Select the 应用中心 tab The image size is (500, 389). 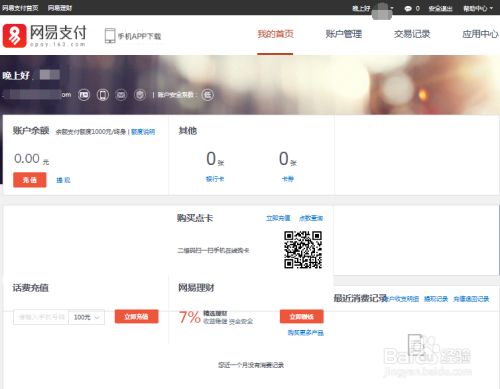pyautogui.click(x=480, y=34)
